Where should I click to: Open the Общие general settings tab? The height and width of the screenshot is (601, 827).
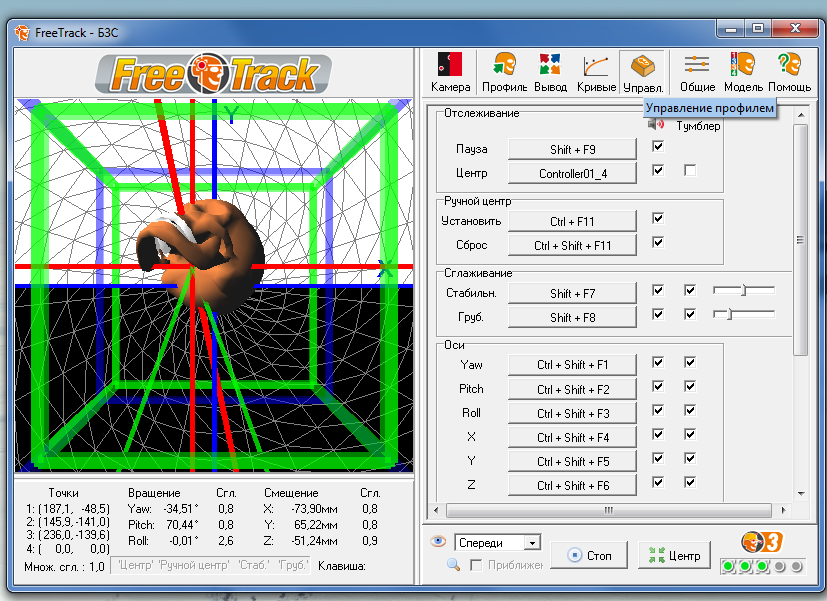click(x=697, y=73)
